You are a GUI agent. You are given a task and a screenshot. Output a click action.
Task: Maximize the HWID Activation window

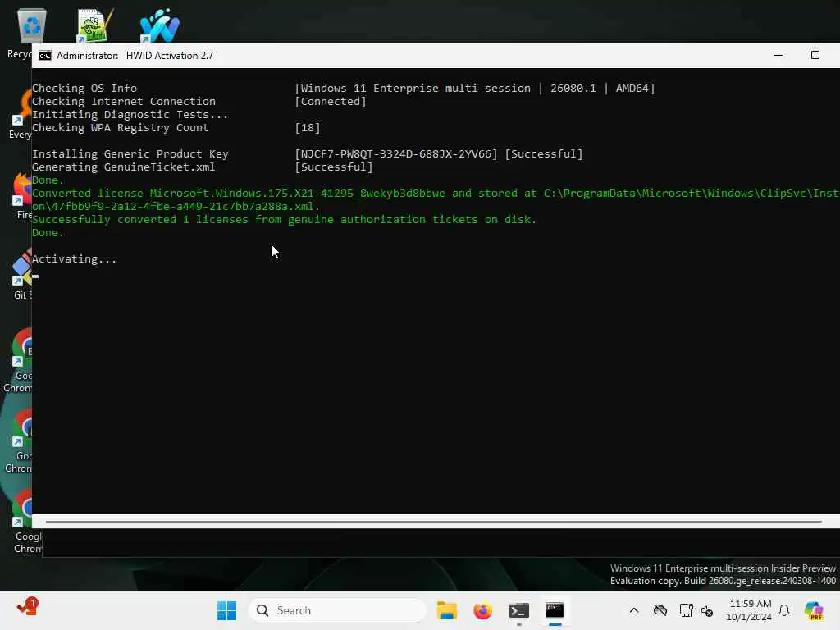pyautogui.click(x=815, y=55)
